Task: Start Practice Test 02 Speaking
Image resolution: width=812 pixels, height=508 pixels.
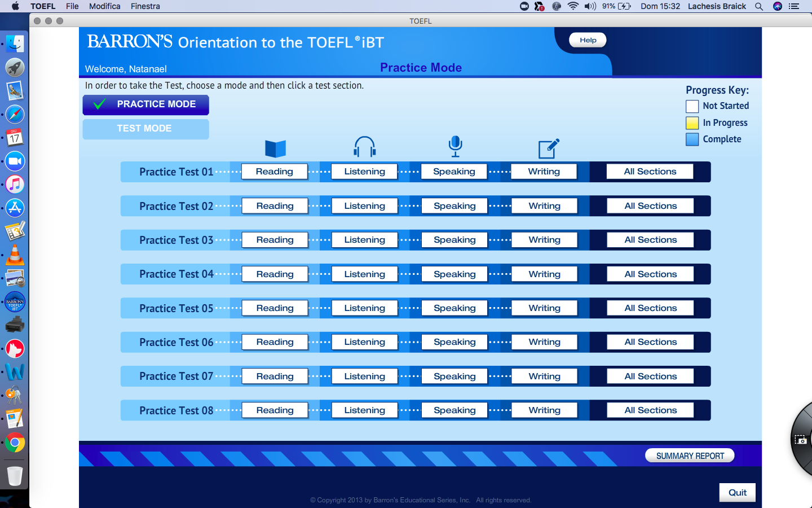Action: (x=454, y=206)
